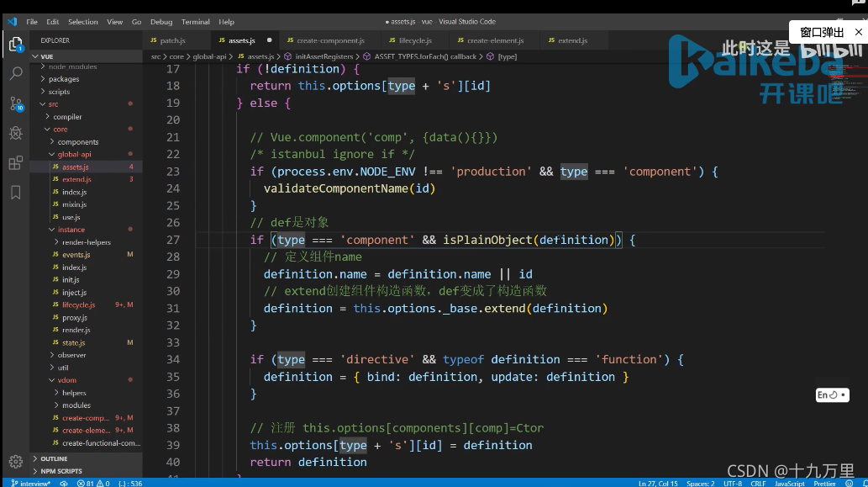The image size is (868, 487).
Task: Open the Explorer view in activity bar
Action: (x=15, y=44)
